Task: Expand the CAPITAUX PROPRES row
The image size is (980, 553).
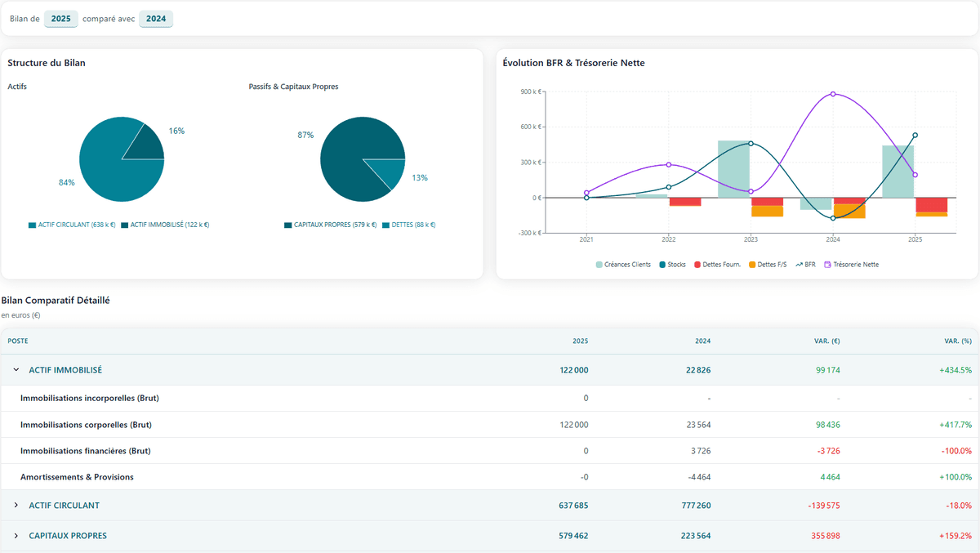Action: 16,536
